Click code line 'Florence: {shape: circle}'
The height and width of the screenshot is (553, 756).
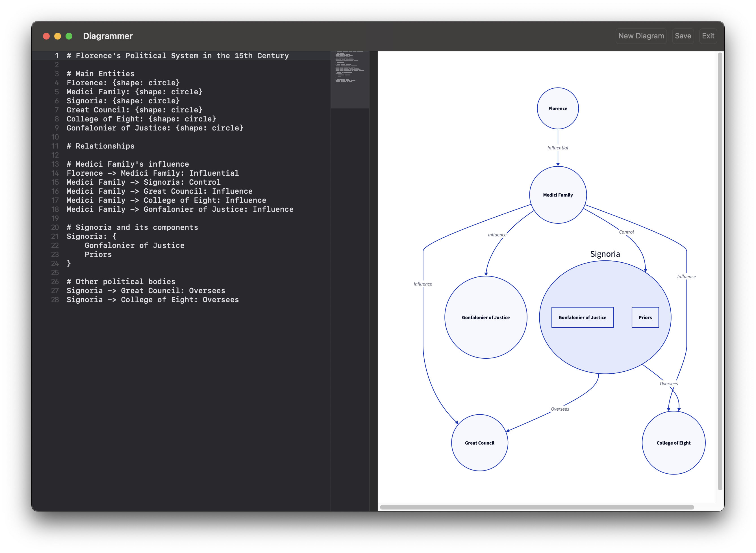pyautogui.click(x=123, y=83)
